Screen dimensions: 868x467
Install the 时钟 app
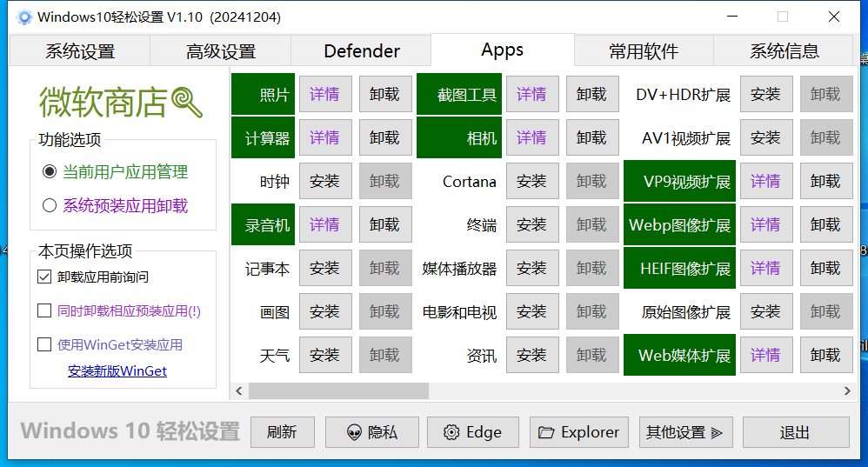tap(325, 181)
